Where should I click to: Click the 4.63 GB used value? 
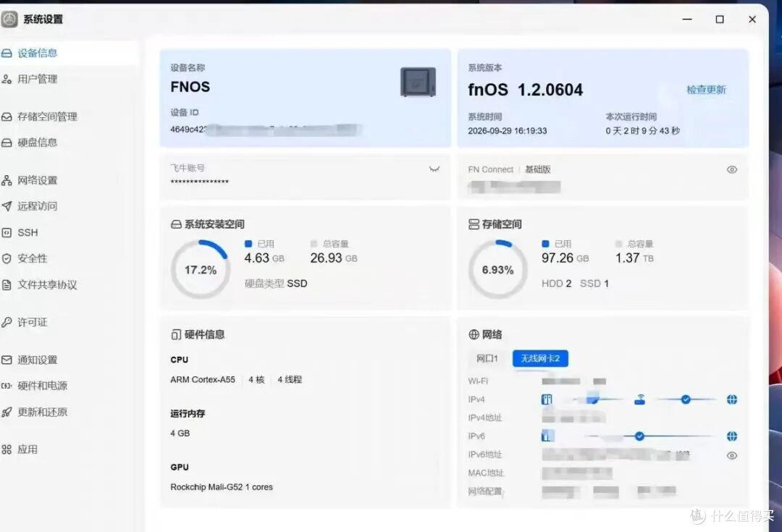pos(264,258)
